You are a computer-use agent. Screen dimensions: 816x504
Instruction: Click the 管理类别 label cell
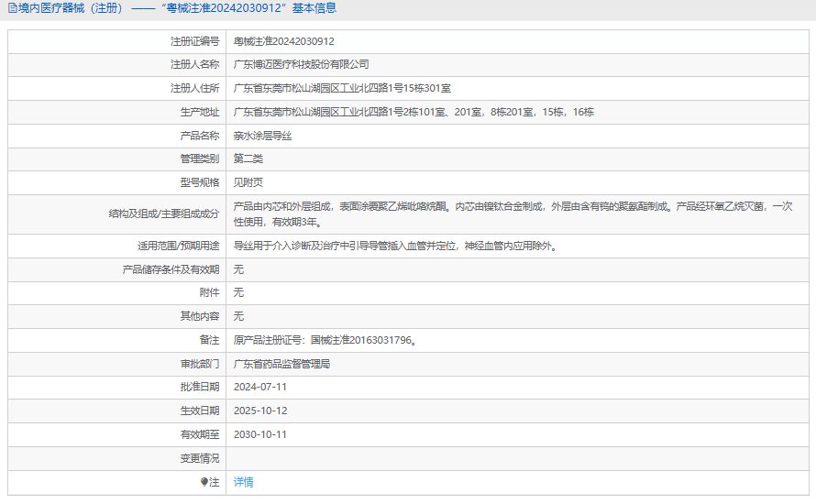point(117,159)
